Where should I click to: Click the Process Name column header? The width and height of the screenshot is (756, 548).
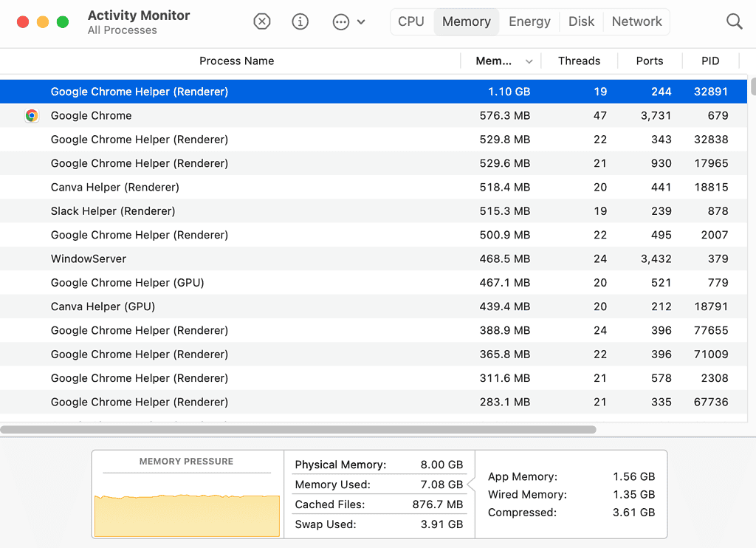[236, 61]
